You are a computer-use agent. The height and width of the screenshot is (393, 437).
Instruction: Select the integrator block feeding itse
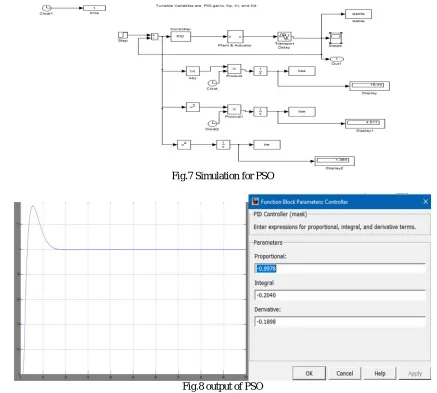click(260, 111)
